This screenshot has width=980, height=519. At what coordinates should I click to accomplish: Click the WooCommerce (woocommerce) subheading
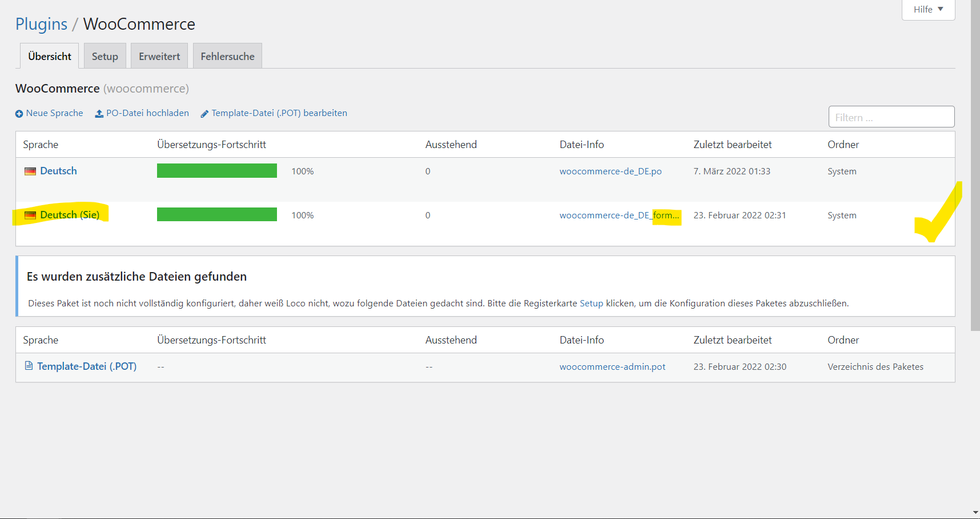pyautogui.click(x=102, y=89)
